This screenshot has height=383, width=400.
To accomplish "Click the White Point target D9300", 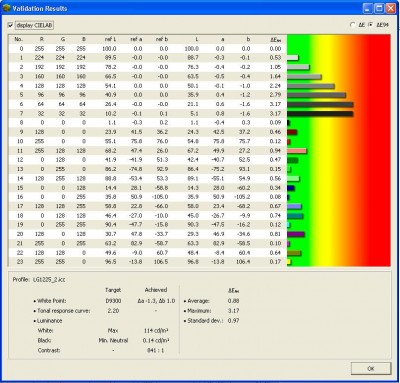I will point(113,301).
